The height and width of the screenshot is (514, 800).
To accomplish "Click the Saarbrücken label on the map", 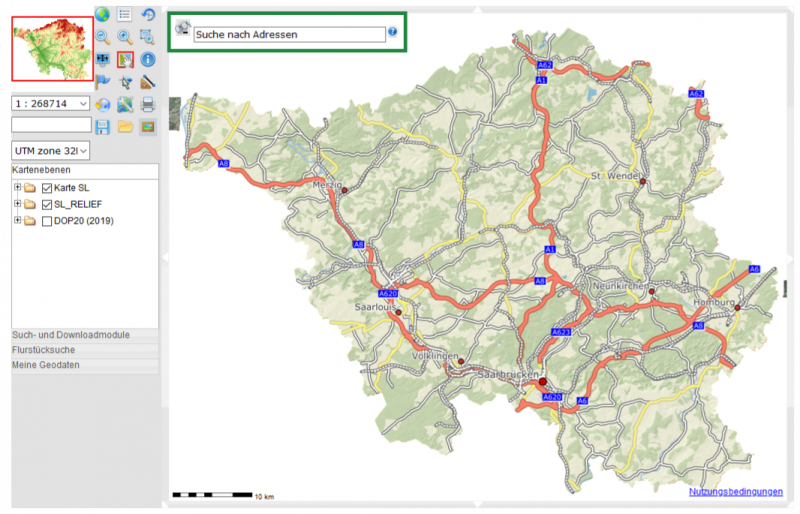I will pos(508,375).
